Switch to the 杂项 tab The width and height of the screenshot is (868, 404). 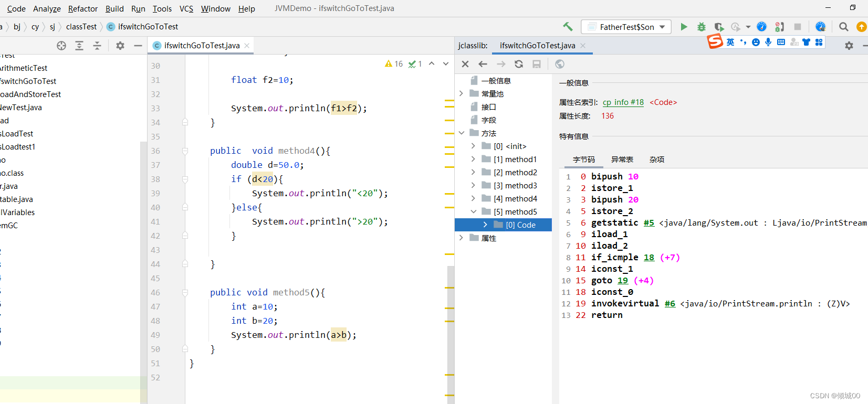(x=657, y=160)
